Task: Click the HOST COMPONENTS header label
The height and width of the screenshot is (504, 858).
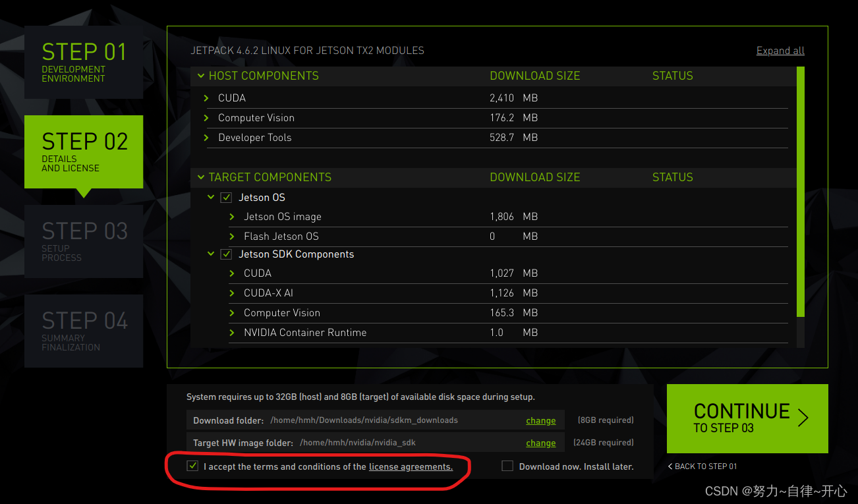Action: (x=264, y=76)
